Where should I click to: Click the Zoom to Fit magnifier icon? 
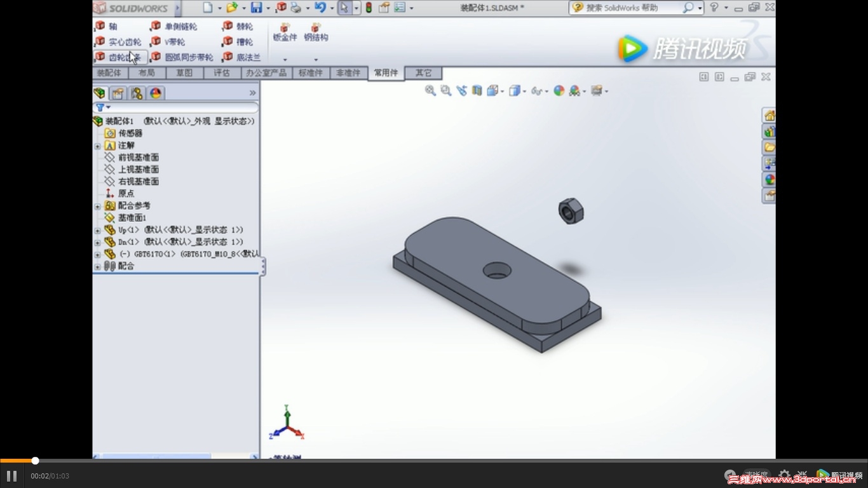pyautogui.click(x=430, y=91)
